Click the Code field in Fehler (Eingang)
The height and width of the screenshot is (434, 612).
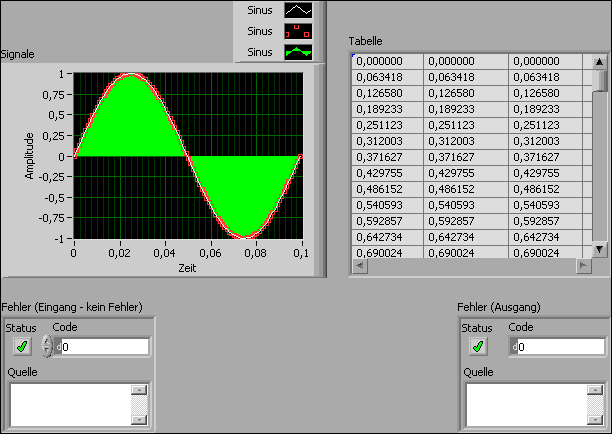point(104,346)
